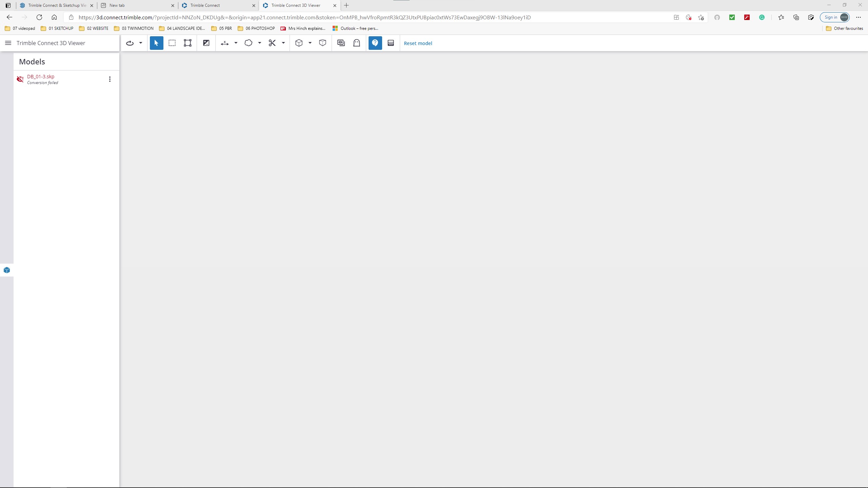Open the 05 PBR bookmarks folder

point(222,28)
